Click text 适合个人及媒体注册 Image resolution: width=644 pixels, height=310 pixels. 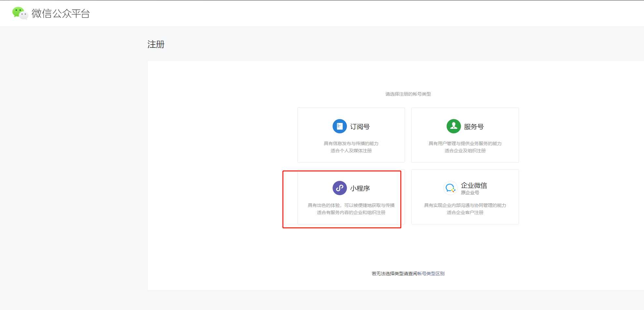pyautogui.click(x=351, y=151)
